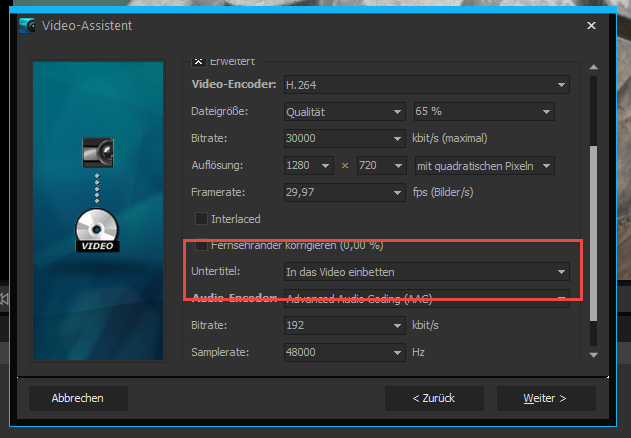The height and width of the screenshot is (438, 631).
Task: Toggle Fernsehränder korrigieren checkbox
Action: (x=202, y=245)
